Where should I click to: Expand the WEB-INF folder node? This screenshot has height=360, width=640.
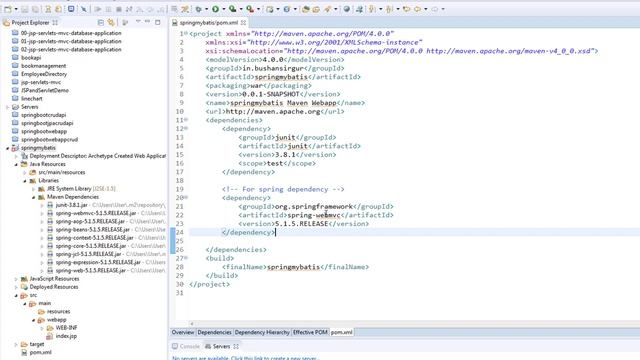pyautogui.click(x=42, y=328)
